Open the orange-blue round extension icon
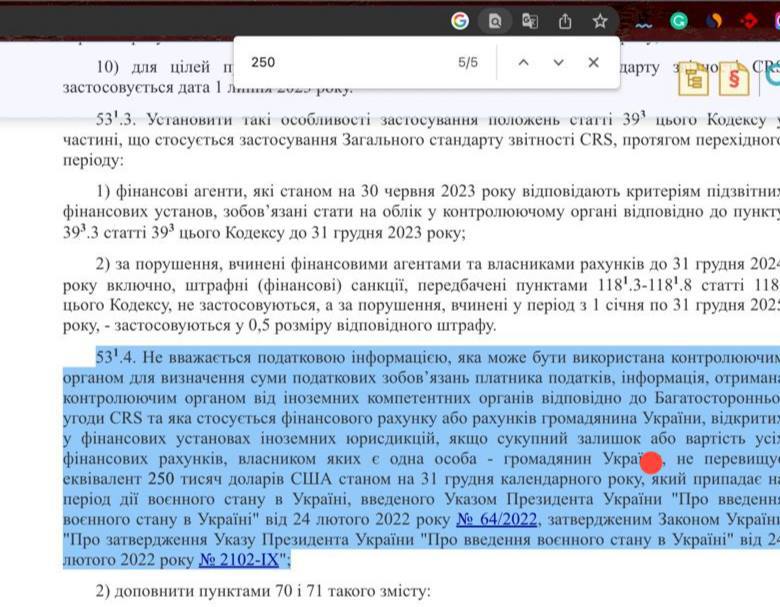Image resolution: width=780 pixels, height=607 pixels. point(714,20)
